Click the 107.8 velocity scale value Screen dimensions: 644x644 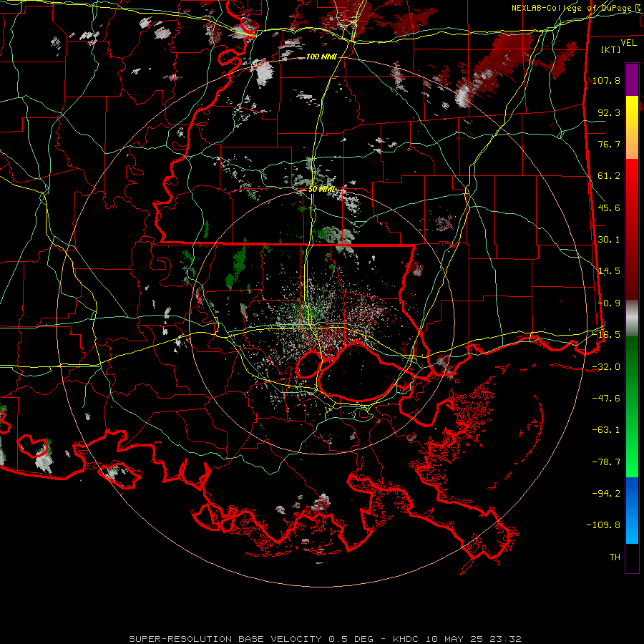click(606, 80)
